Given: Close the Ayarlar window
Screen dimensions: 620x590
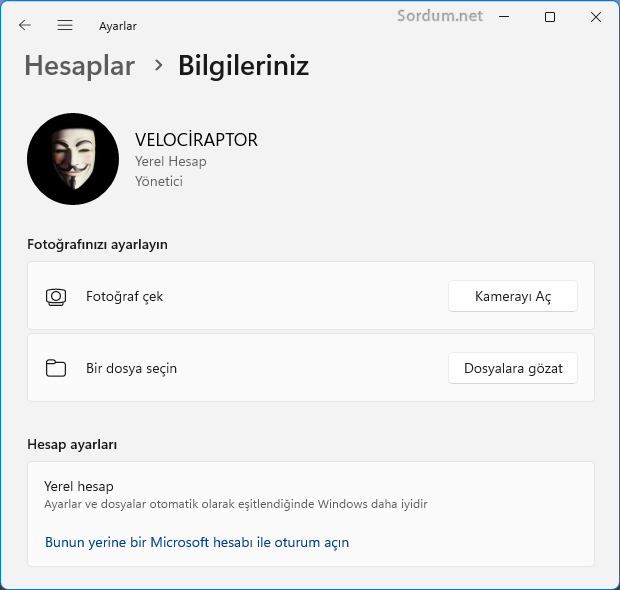Looking at the screenshot, I should click(596, 17).
